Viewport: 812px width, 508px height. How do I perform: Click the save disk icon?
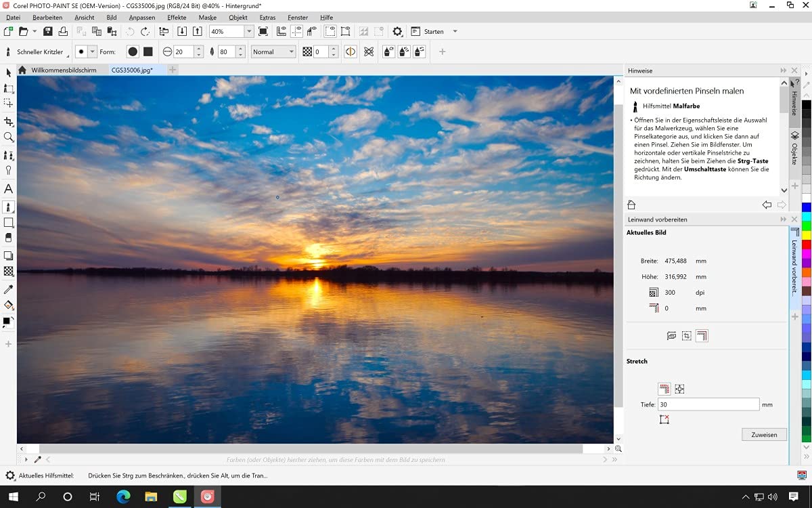pos(48,31)
